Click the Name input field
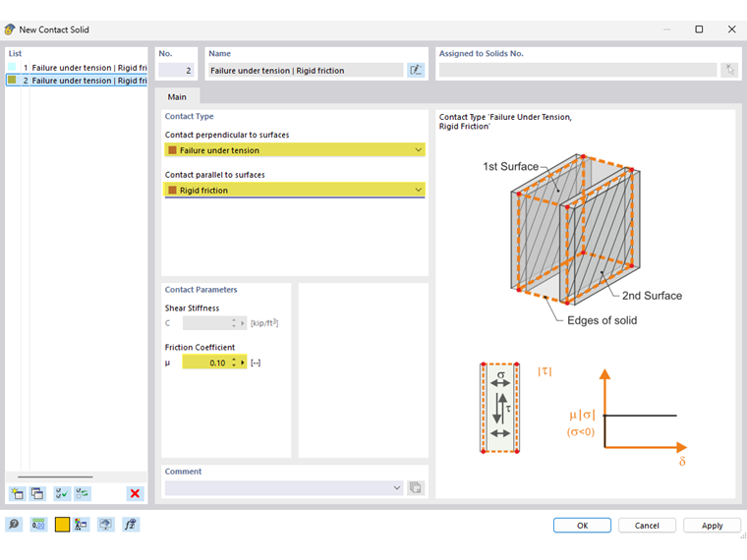Viewport: 747px width, 560px height. click(306, 71)
